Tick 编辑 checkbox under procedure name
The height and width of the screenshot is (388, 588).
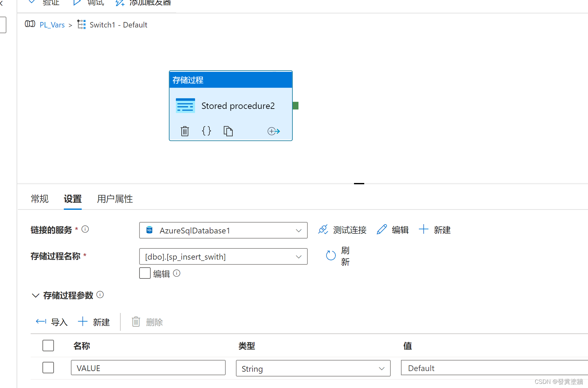tap(145, 273)
